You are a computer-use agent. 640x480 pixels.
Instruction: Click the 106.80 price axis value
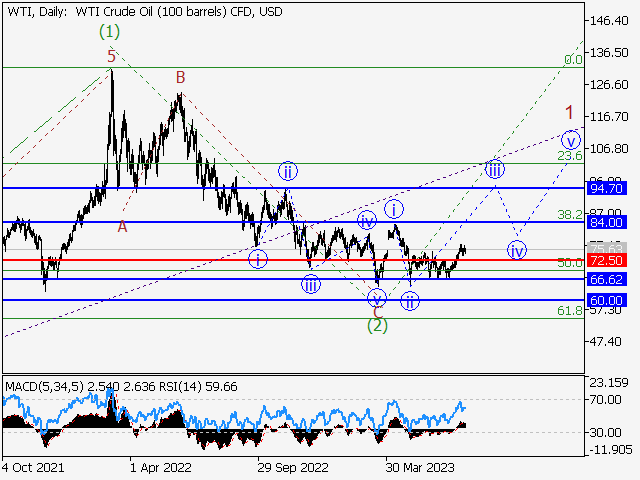point(609,149)
